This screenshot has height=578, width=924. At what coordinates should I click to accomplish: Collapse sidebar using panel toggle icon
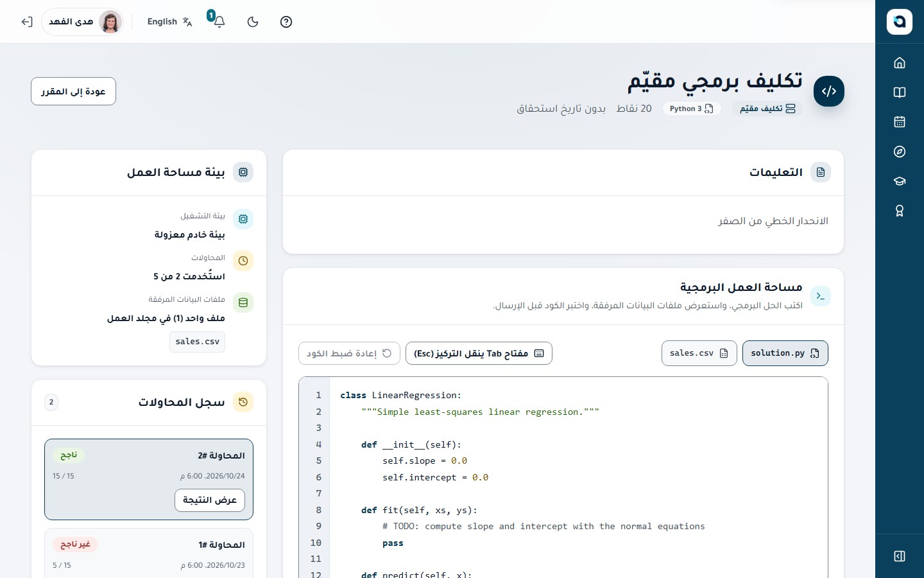pyautogui.click(x=900, y=556)
